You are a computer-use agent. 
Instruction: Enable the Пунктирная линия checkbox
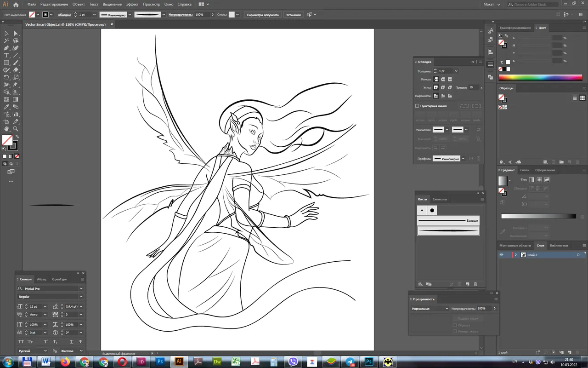[417, 106]
